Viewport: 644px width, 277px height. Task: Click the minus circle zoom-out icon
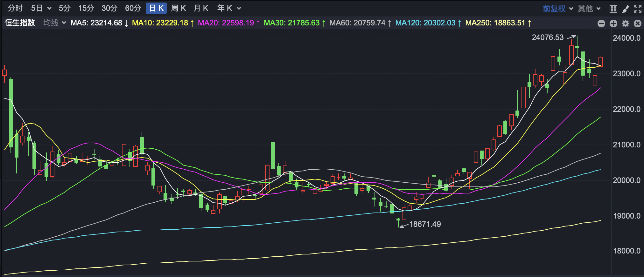601,24
